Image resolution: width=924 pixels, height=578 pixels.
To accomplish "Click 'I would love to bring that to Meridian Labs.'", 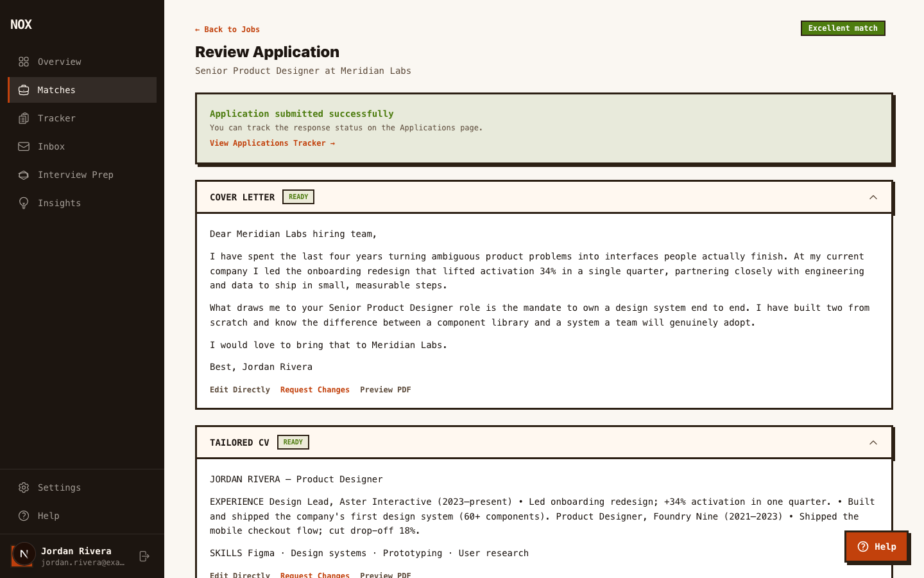I will (x=329, y=345).
